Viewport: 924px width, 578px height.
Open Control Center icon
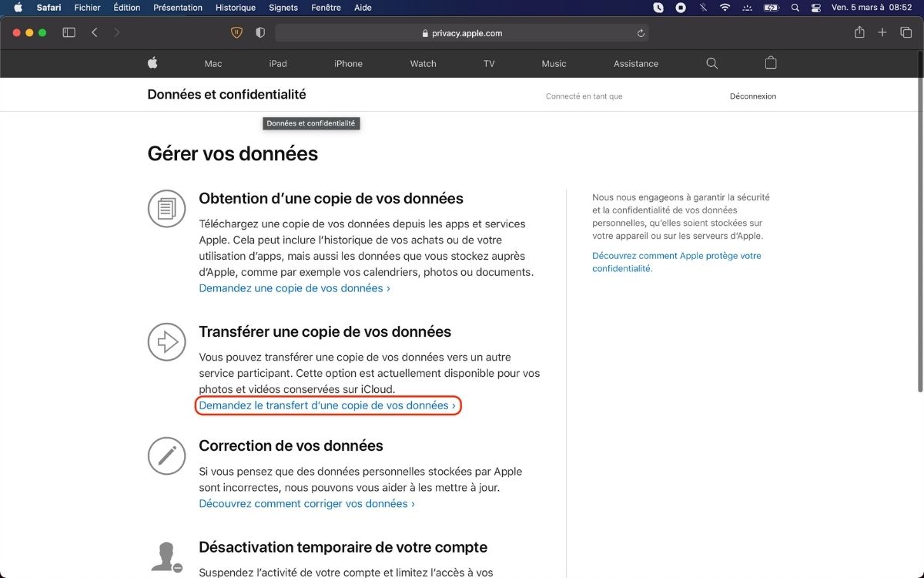(x=817, y=8)
